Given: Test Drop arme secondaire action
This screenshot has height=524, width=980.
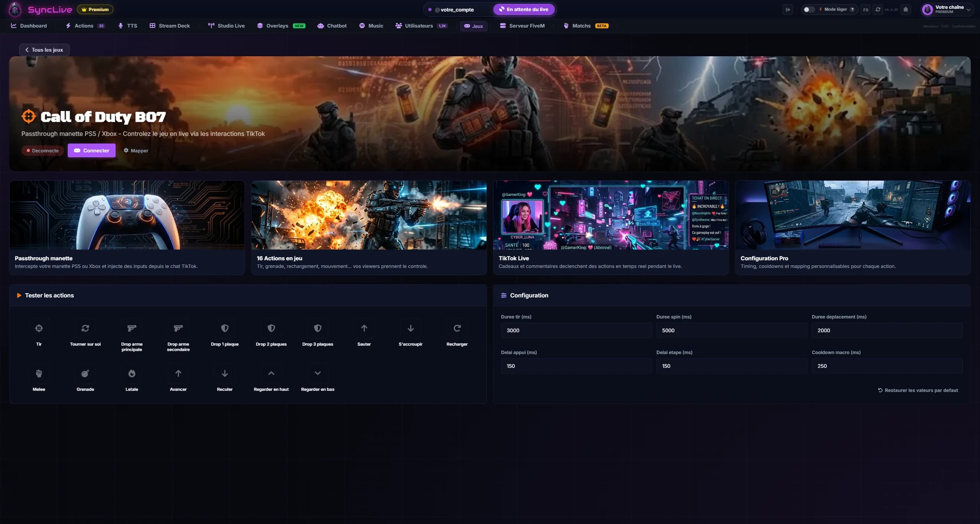Looking at the screenshot, I should (x=178, y=328).
